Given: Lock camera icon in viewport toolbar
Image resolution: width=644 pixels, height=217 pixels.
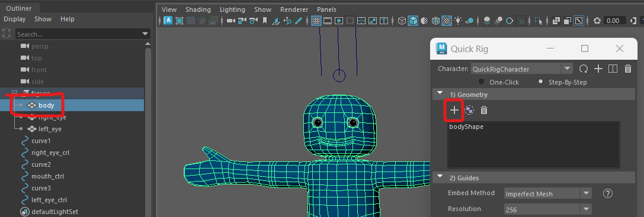Looking at the screenshot, I should click(x=242, y=21).
